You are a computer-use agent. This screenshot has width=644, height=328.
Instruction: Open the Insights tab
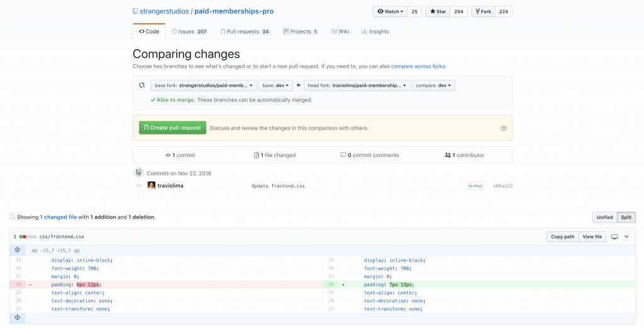tap(375, 31)
